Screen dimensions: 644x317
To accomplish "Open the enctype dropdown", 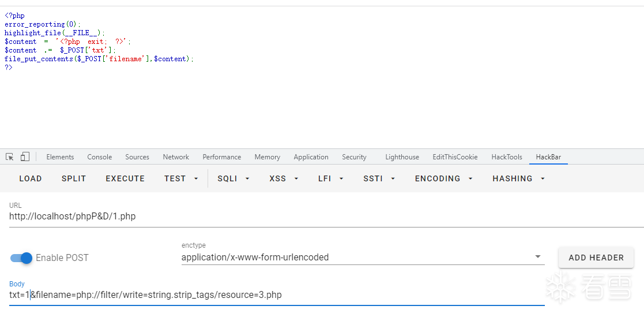I will [537, 257].
